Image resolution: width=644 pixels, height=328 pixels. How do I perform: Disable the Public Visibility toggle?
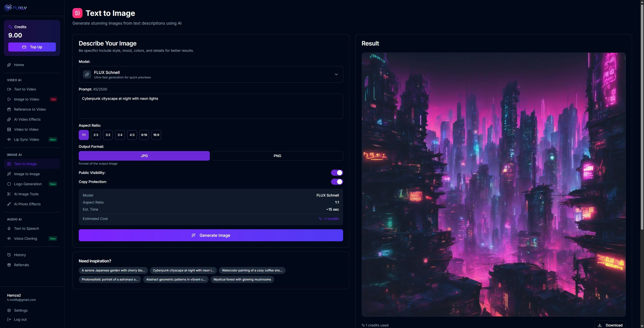(x=337, y=172)
